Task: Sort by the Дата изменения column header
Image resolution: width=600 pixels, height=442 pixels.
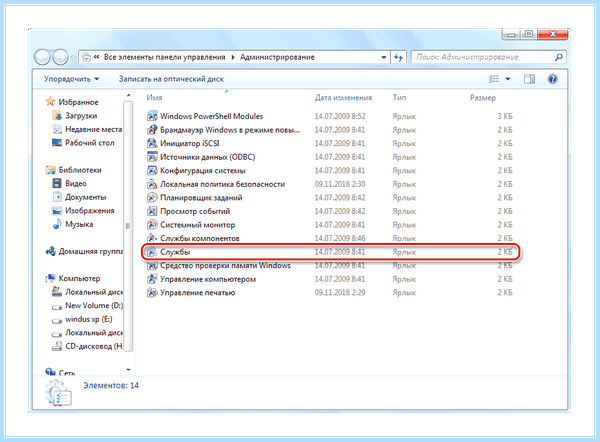Action: pyautogui.click(x=343, y=98)
